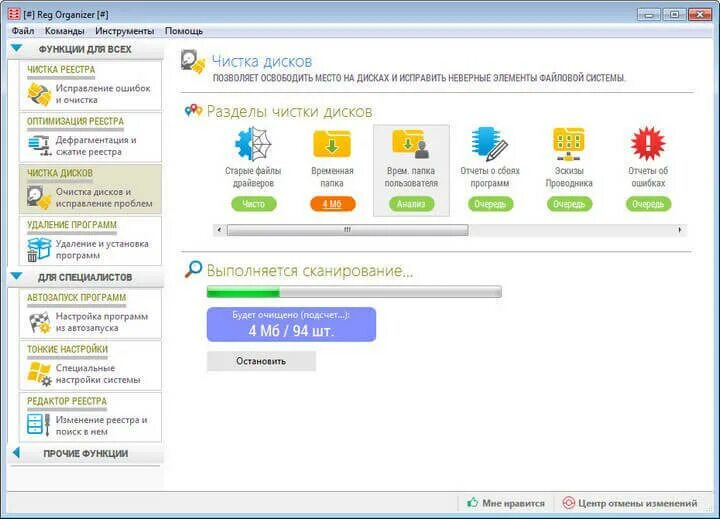Screen dimensions: 720x519
Task: Stop scanning with Остановить button
Action: tap(261, 361)
